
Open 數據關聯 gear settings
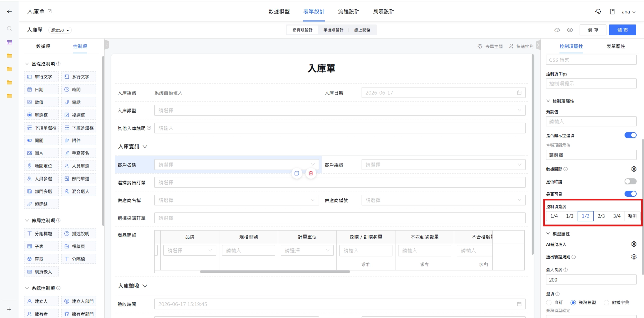(x=634, y=169)
